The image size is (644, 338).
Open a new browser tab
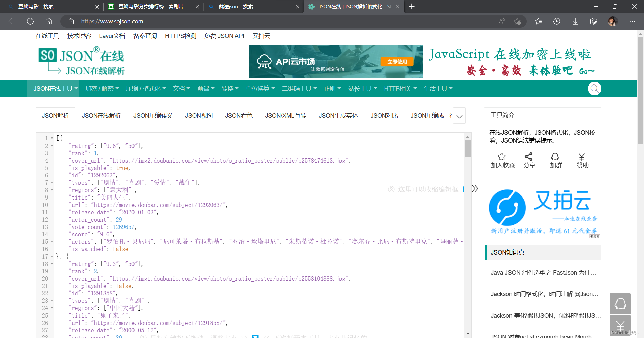coord(412,7)
